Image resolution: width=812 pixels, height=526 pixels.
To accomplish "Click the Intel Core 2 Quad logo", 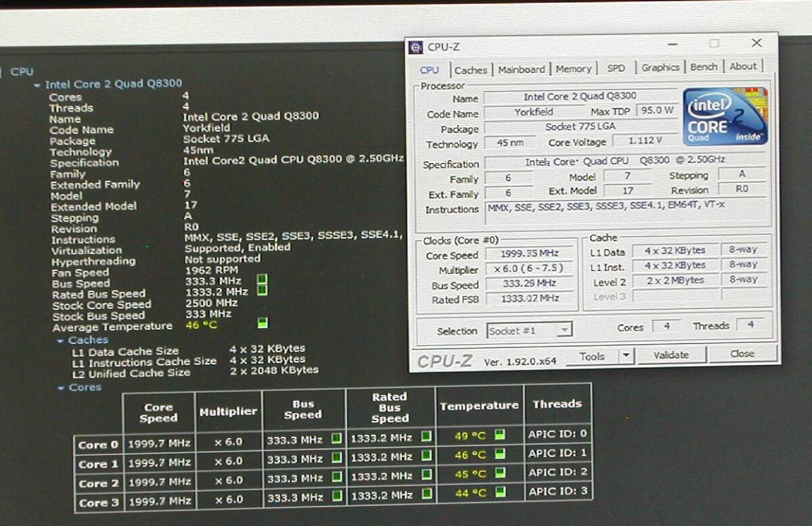I will coord(725,116).
